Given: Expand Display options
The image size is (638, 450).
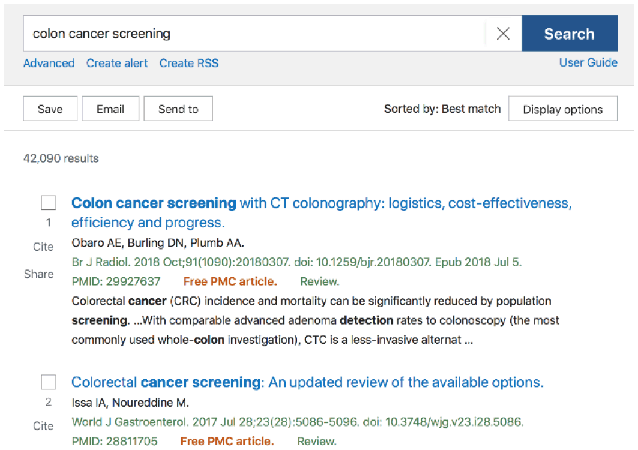Looking at the screenshot, I should tap(563, 109).
